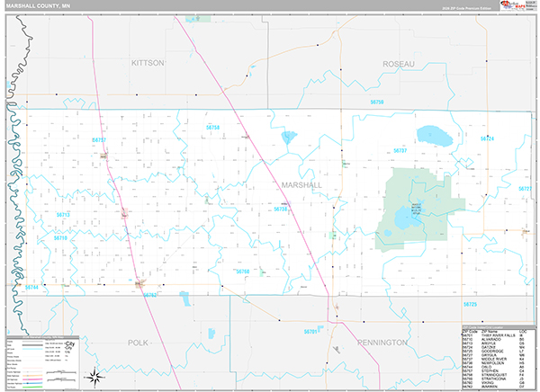The image size is (540, 392).
Task: Click the compass rose symbol
Action: coord(94,377)
